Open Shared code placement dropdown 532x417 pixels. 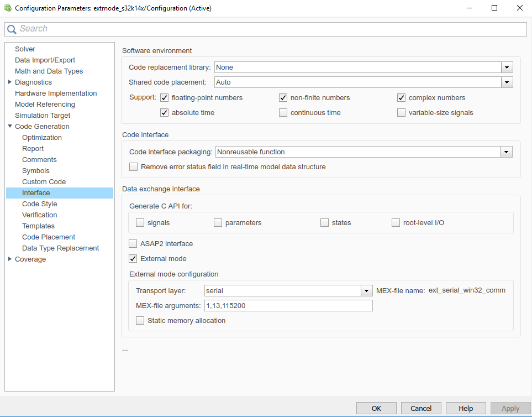point(507,82)
